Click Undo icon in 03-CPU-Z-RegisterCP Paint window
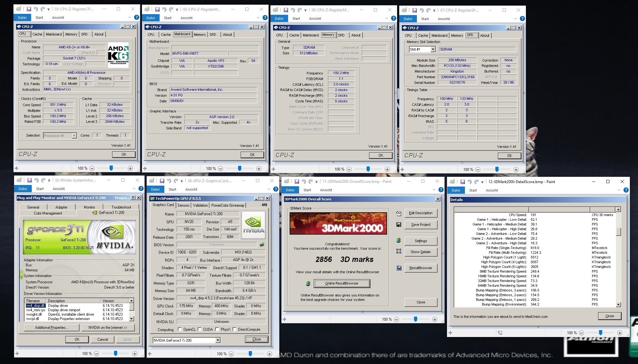This screenshot has width=638, height=364. click(35, 9)
